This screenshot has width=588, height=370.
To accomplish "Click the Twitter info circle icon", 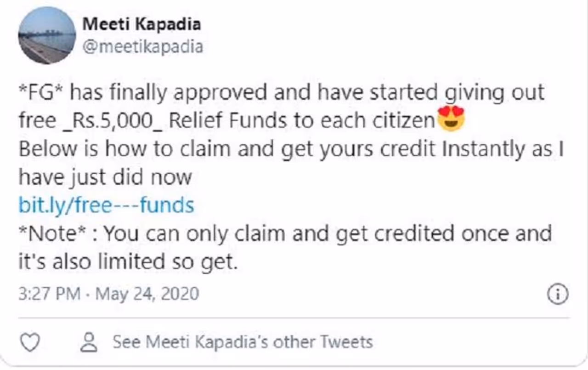I will pos(558,294).
